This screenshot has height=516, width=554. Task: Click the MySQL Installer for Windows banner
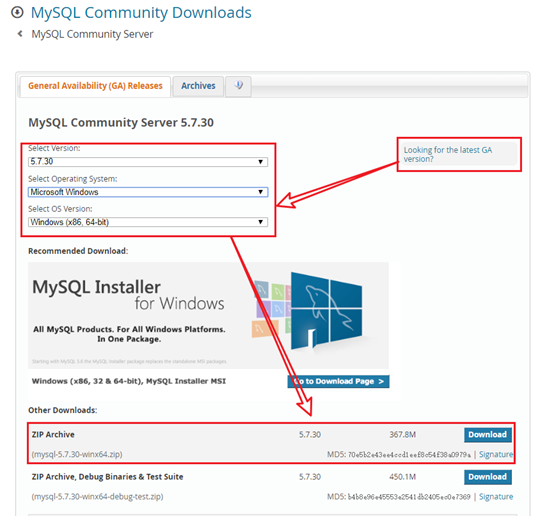click(208, 315)
